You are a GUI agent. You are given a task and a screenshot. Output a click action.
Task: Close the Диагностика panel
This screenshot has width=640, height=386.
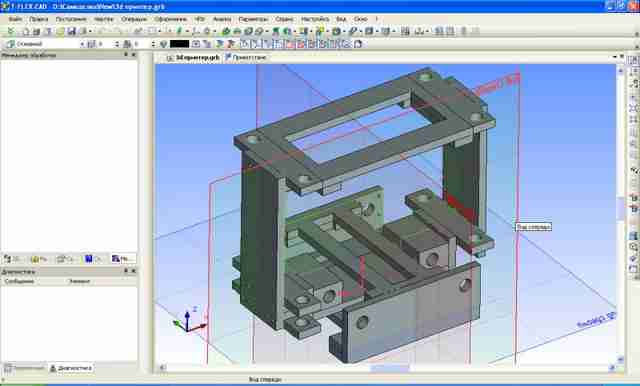(133, 271)
